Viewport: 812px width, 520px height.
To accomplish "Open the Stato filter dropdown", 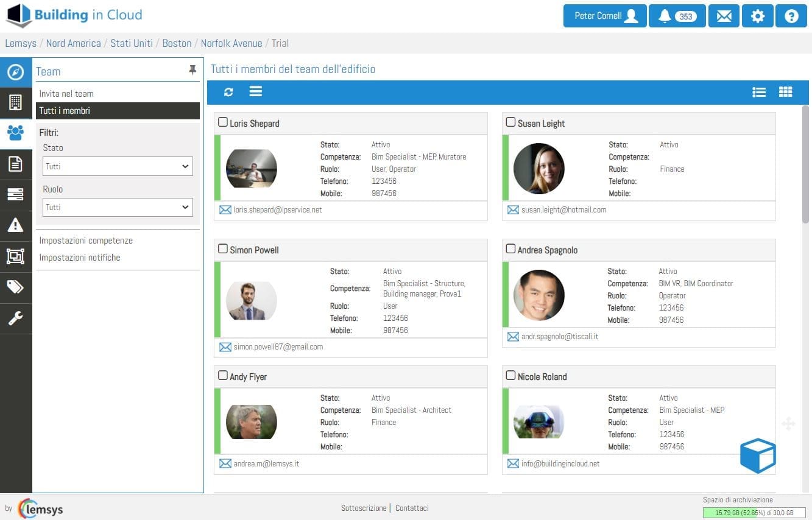I will coord(118,166).
